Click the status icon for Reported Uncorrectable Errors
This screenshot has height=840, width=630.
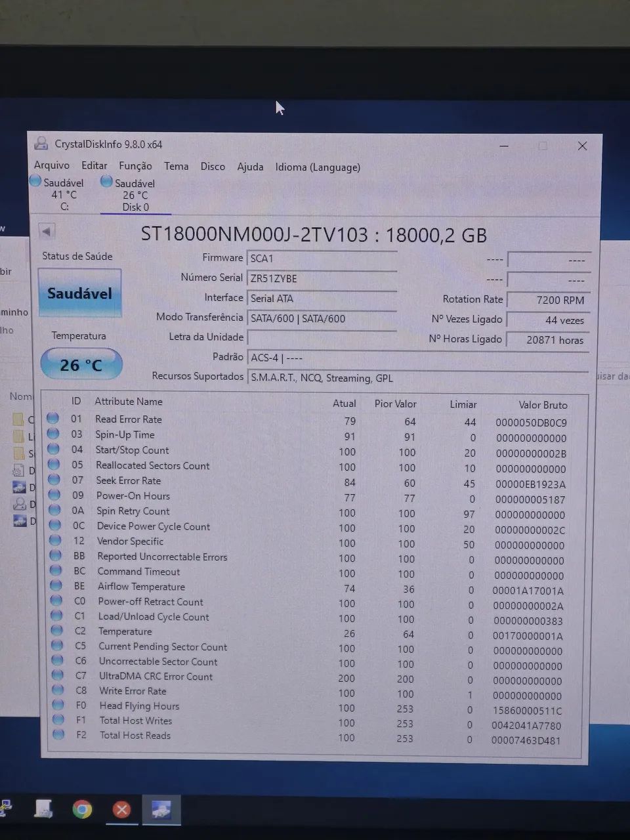(x=56, y=555)
